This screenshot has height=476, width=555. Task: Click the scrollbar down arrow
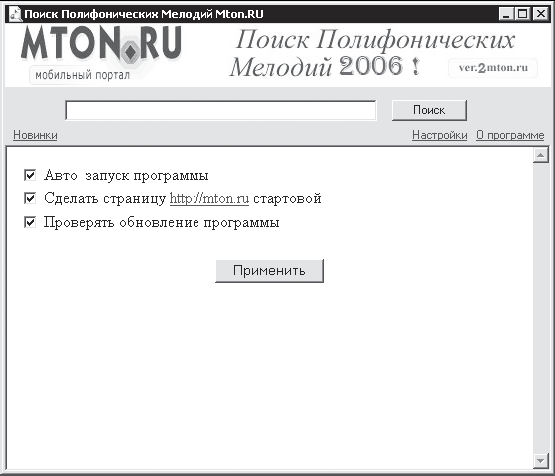click(540, 461)
